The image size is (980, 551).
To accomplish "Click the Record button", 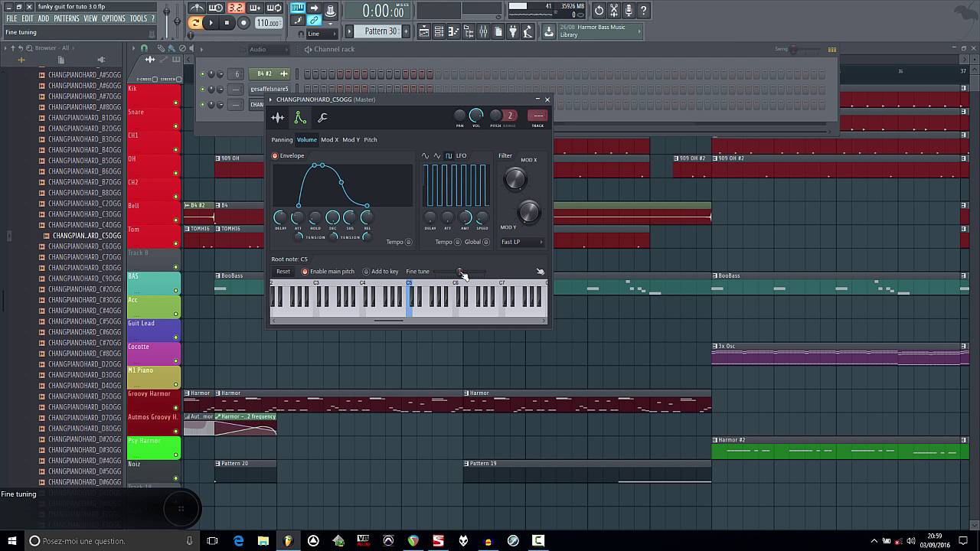I will (x=243, y=23).
